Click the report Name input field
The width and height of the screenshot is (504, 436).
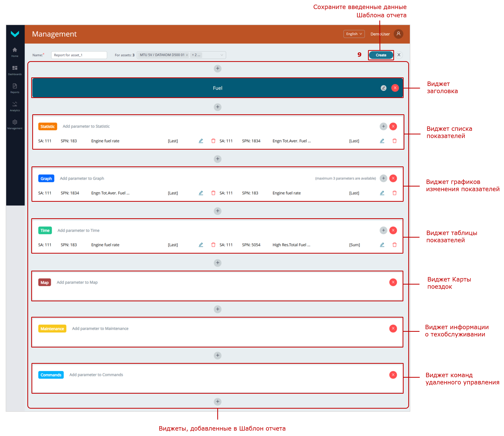tap(79, 55)
